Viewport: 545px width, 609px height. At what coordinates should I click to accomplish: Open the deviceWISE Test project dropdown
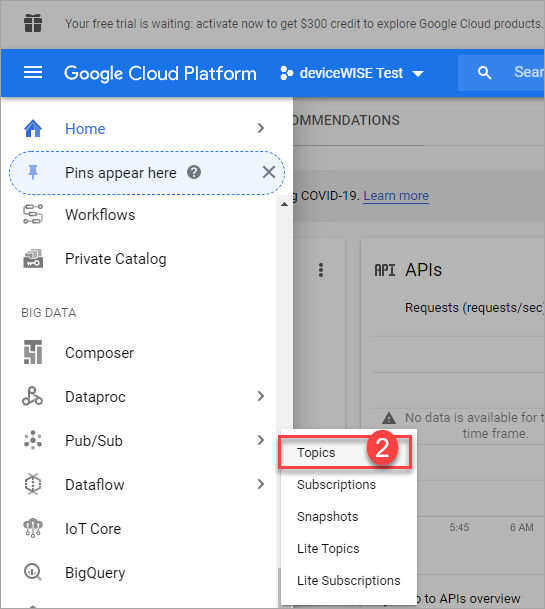tap(418, 73)
